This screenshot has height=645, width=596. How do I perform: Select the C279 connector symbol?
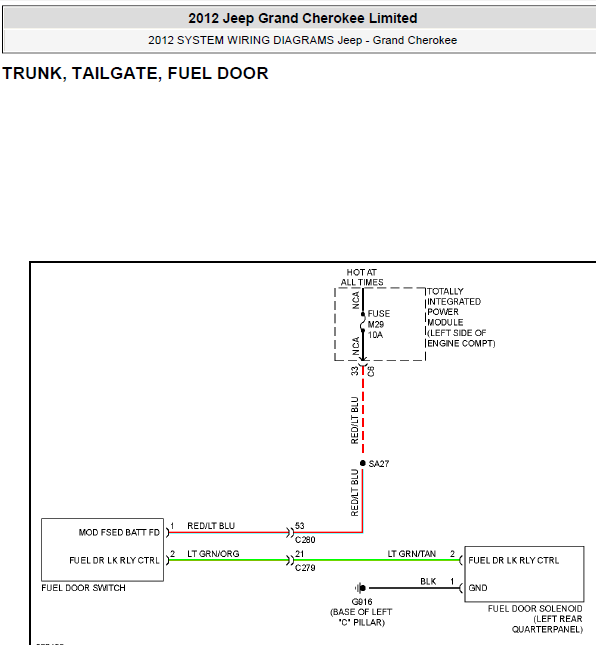[x=291, y=560]
